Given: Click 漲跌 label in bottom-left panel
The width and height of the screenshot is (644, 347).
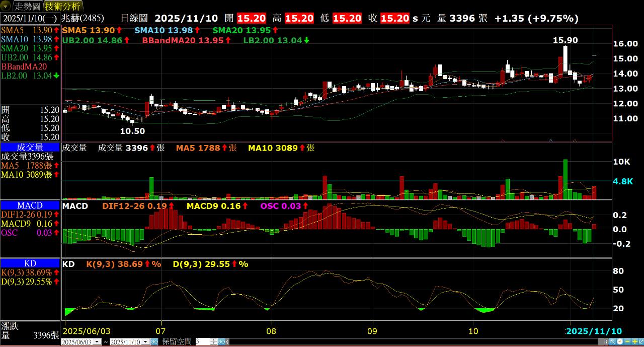Looking at the screenshot, I should pyautogui.click(x=10, y=326).
